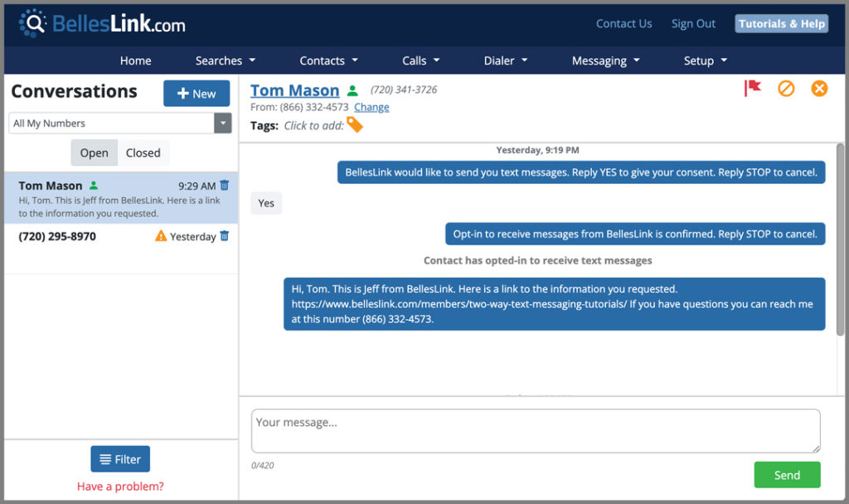Delete the (720) 295-8970 conversation via trash icon
Viewport: 849px width, 504px height.
(225, 236)
